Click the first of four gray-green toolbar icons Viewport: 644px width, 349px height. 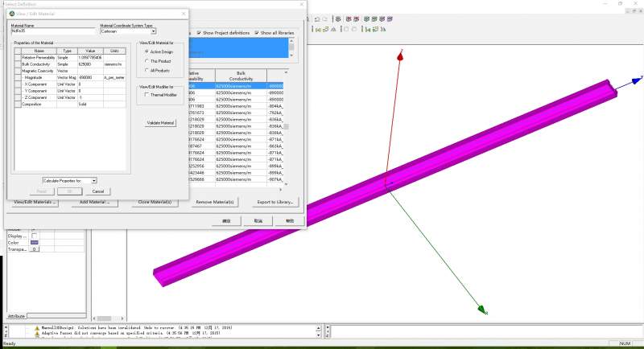pyautogui.click(x=367, y=18)
